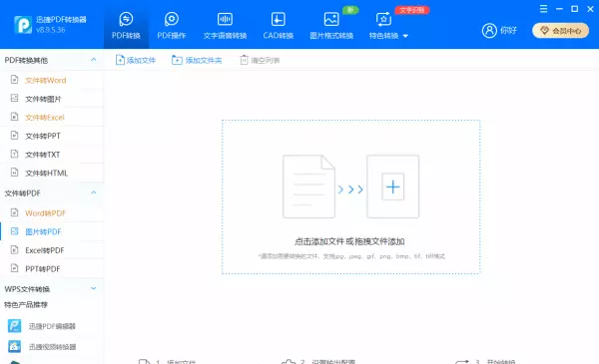Click the 文件转TXT document icon
Viewport: 599px width, 364px height.
[15, 154]
